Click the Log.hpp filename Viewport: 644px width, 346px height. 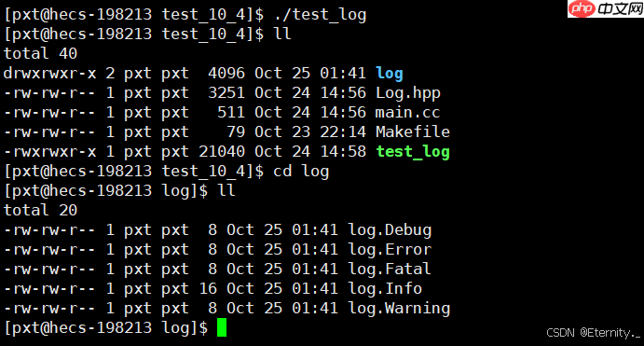[x=408, y=93]
